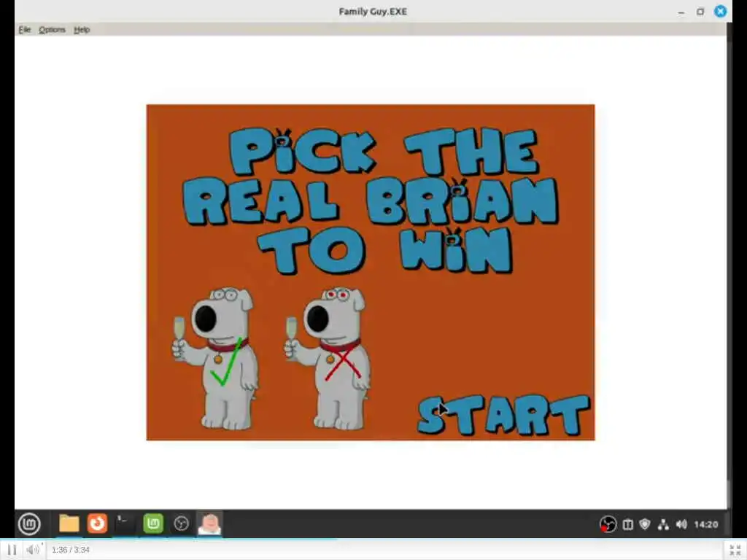Select the Family Guy.EXE taskbar entry
The height and width of the screenshot is (560, 747).
tap(209, 524)
